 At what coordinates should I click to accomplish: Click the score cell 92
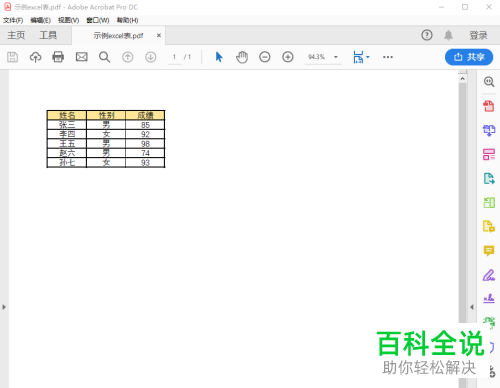(x=145, y=134)
